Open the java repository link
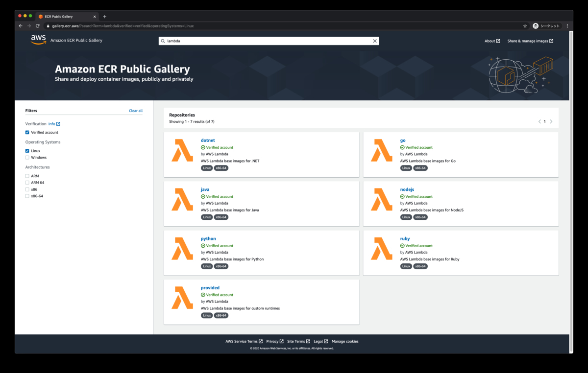 [x=205, y=189]
